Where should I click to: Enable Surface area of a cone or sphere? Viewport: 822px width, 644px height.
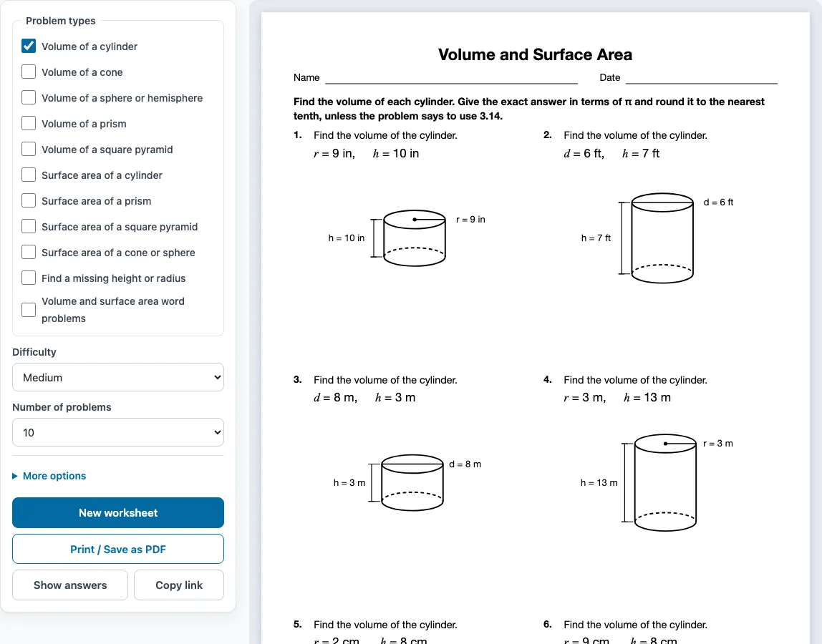[29, 252]
